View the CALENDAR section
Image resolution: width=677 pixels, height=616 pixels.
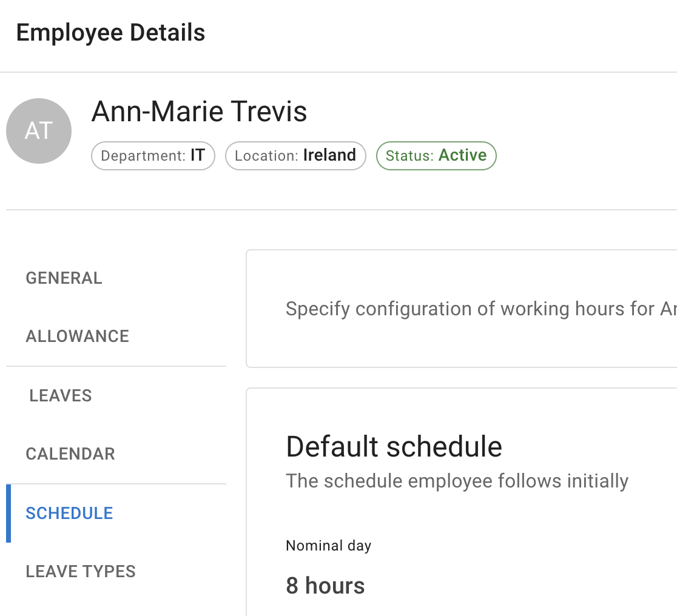click(70, 453)
